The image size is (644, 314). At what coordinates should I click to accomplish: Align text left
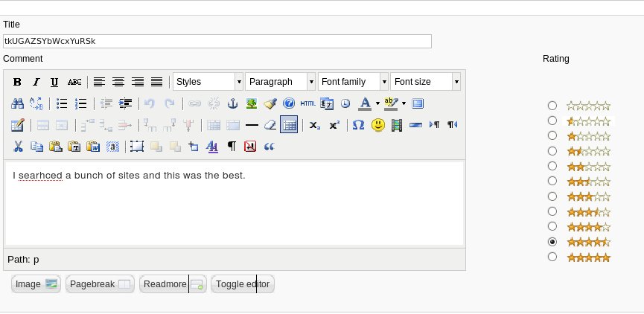click(x=98, y=82)
